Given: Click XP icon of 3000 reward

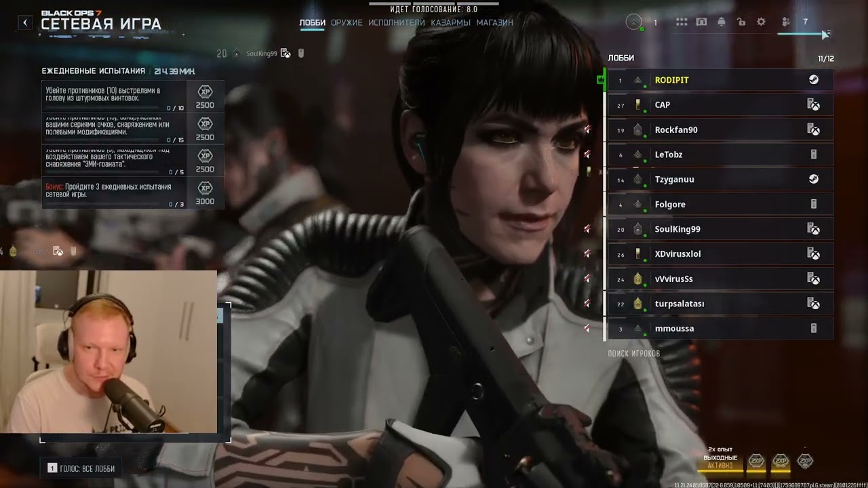Looking at the screenshot, I should [205, 188].
